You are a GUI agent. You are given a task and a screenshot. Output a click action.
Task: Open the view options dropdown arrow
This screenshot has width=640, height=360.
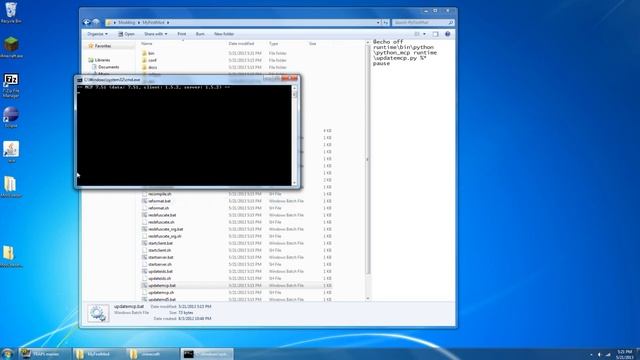tap(424, 34)
